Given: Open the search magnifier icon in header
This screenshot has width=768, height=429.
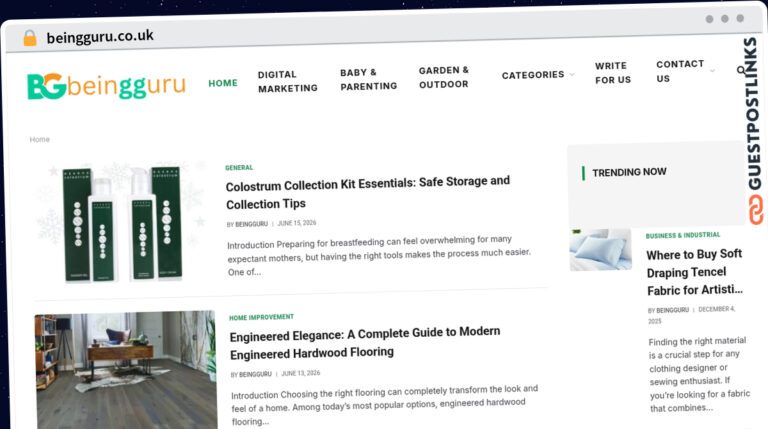Looking at the screenshot, I should 741,71.
